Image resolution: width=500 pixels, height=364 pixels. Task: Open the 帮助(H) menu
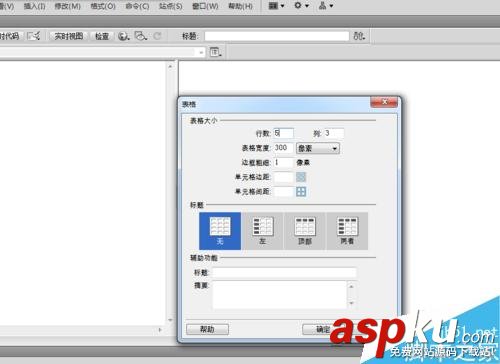240,6
